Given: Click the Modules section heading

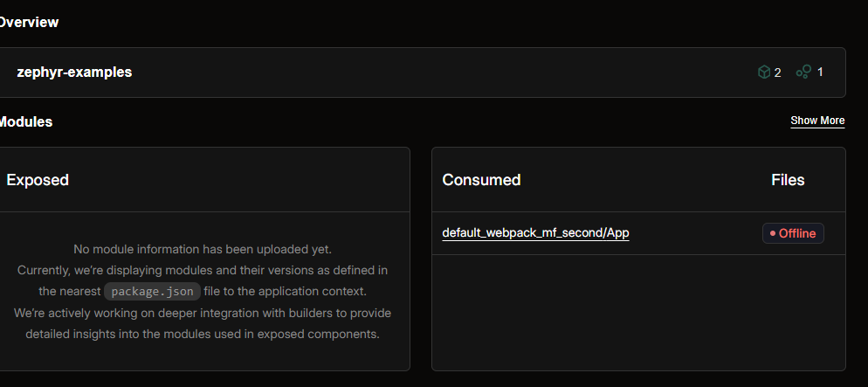Looking at the screenshot, I should pos(26,121).
